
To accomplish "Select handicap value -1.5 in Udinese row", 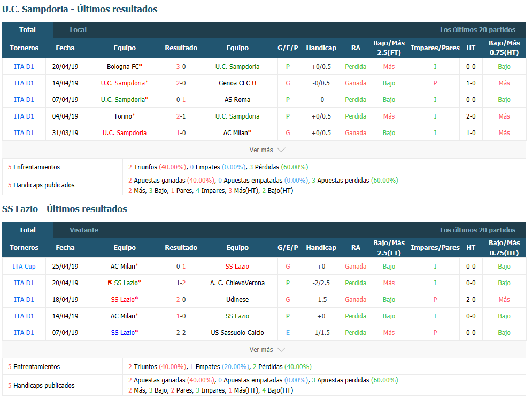I will point(321,299).
